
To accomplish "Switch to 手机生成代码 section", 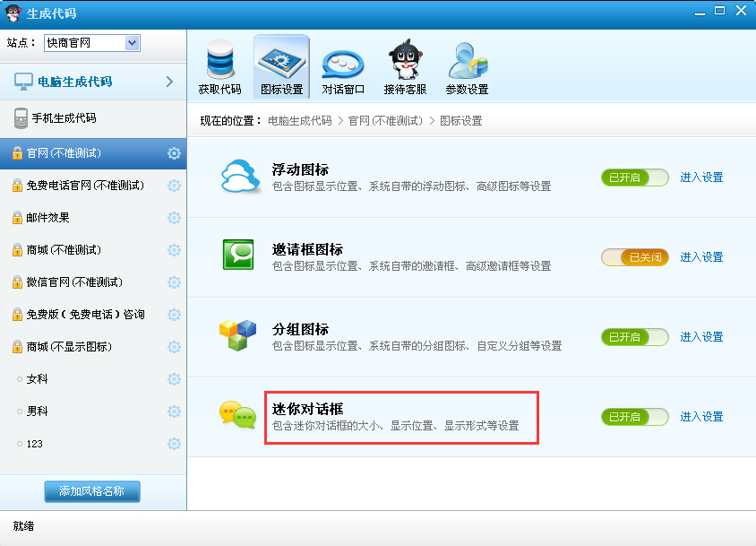I will (64, 118).
